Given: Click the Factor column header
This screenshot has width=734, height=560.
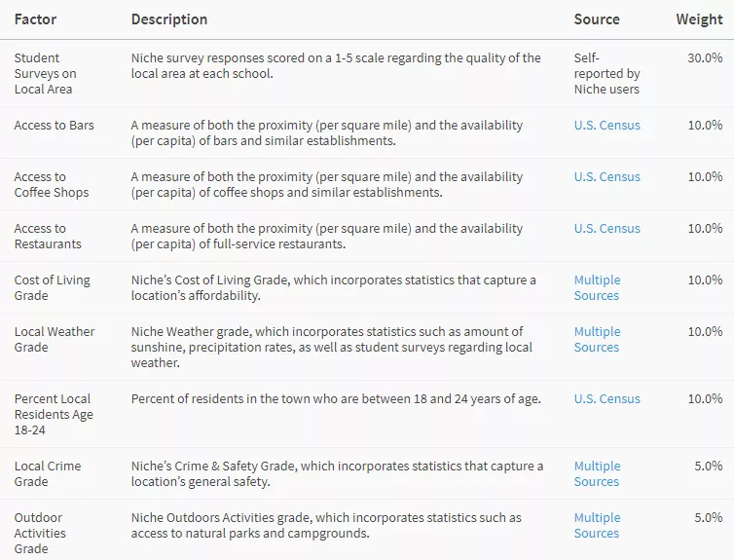Looking at the screenshot, I should click(x=35, y=19).
